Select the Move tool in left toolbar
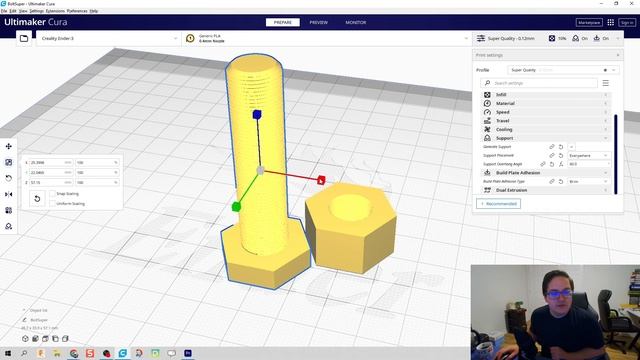 coord(9,146)
